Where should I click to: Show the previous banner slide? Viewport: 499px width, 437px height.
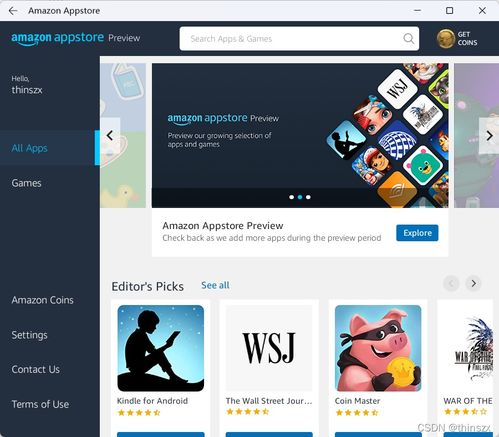110,136
